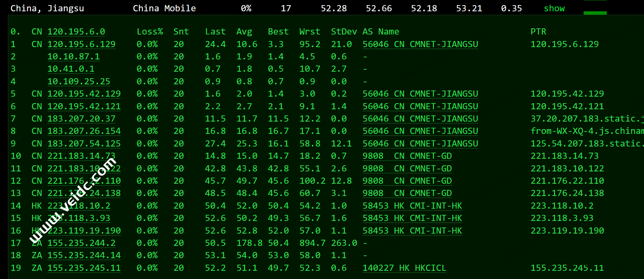Select the average value 178.8 on hop 17
This screenshot has height=279, width=644.
249,243
